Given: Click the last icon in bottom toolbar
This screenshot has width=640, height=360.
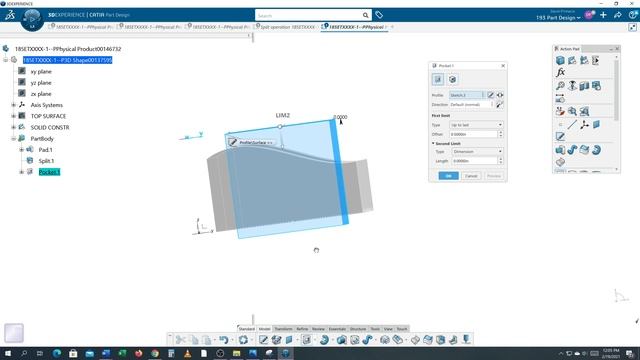Looking at the screenshot, I should click(x=466, y=340).
